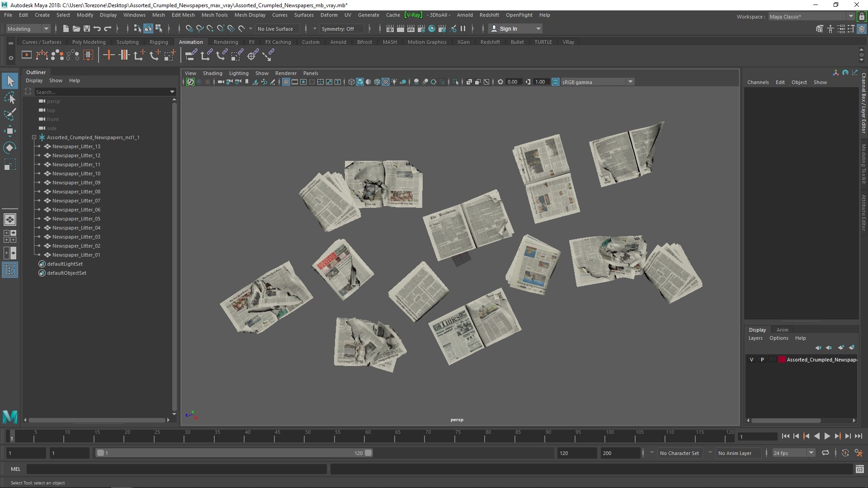Click the motion trail shelf icon
868x488 pixels.
42,55
